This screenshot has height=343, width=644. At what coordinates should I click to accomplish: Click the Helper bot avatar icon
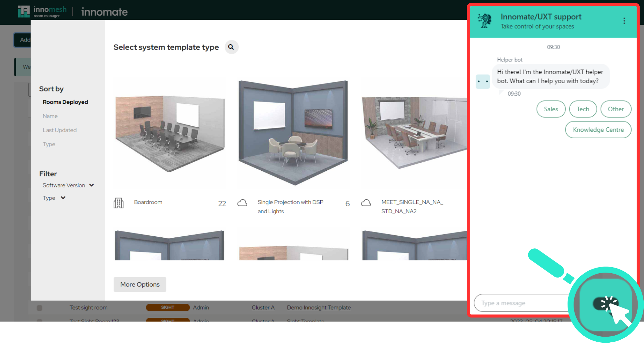coord(483,81)
